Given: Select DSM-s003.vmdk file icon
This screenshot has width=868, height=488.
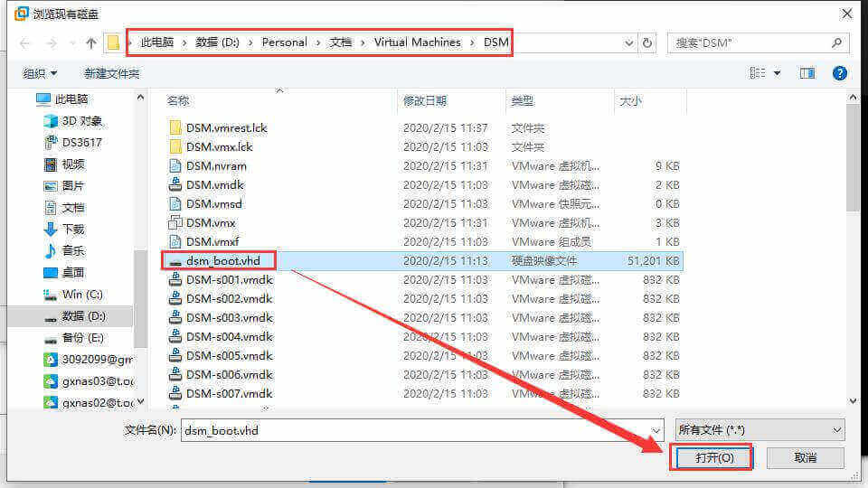Looking at the screenshot, I should pos(175,317).
